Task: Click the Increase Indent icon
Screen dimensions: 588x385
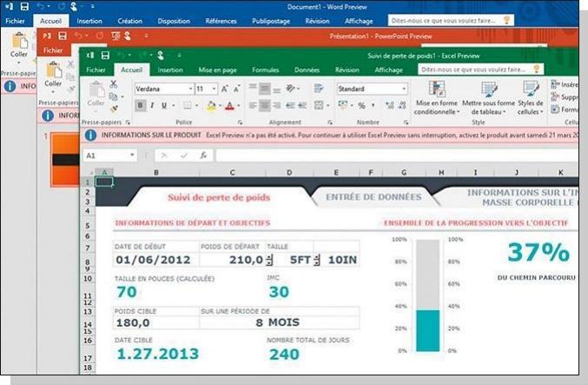Action: (x=302, y=105)
